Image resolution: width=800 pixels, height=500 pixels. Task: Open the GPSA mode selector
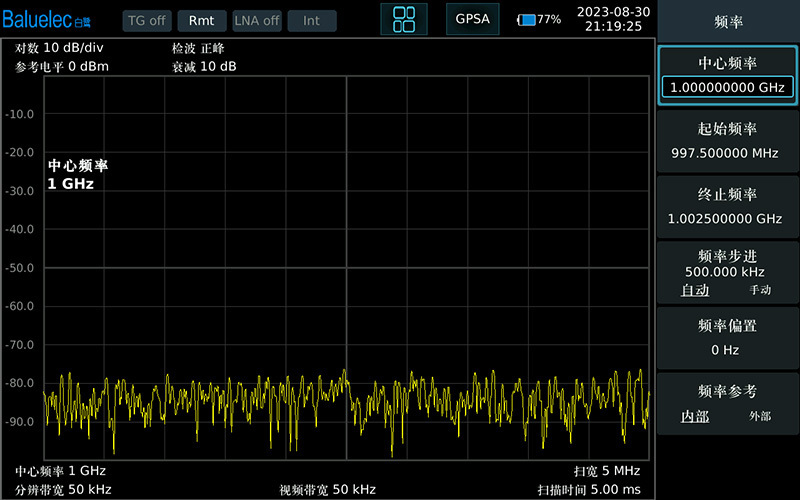pyautogui.click(x=472, y=19)
